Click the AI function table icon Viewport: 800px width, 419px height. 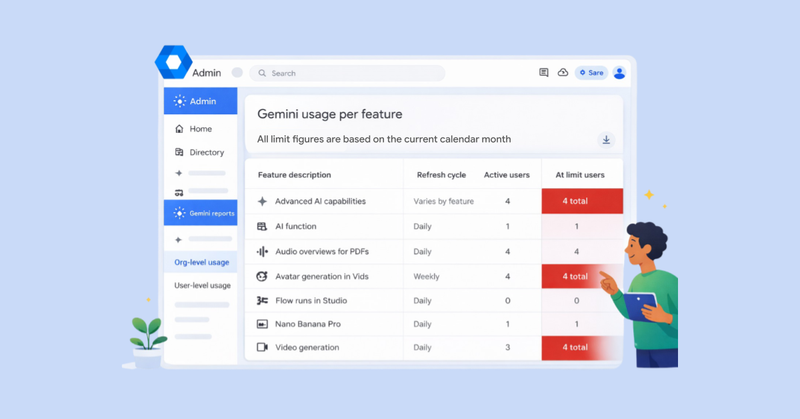click(262, 226)
